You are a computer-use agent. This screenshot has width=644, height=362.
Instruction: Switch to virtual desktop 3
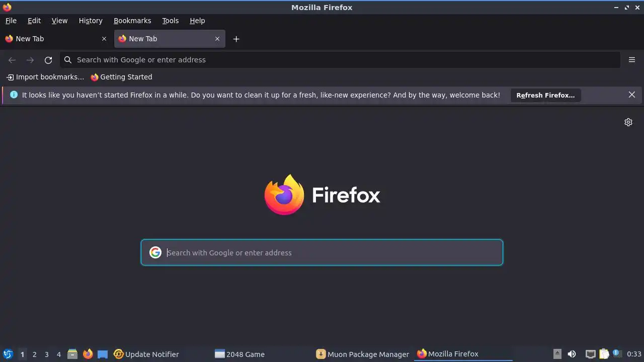coord(47,354)
